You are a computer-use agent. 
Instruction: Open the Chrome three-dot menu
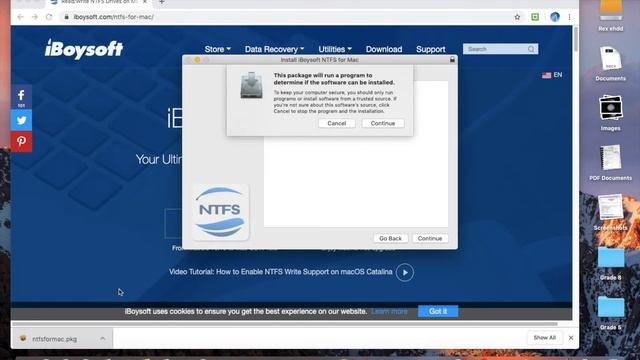[569, 17]
